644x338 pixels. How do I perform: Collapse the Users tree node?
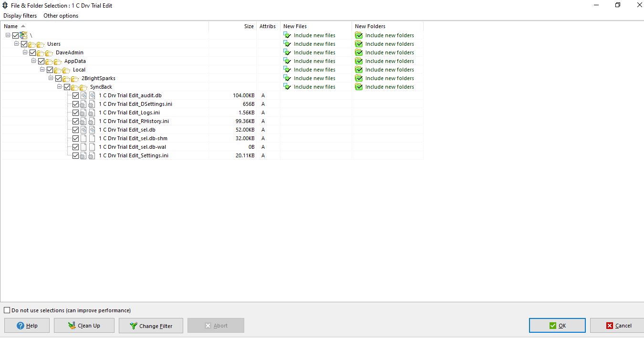(17, 44)
